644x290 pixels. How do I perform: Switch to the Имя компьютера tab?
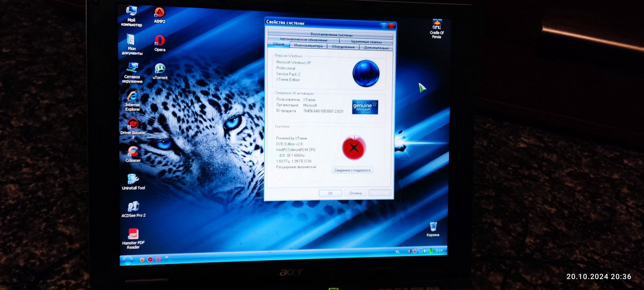click(x=308, y=46)
